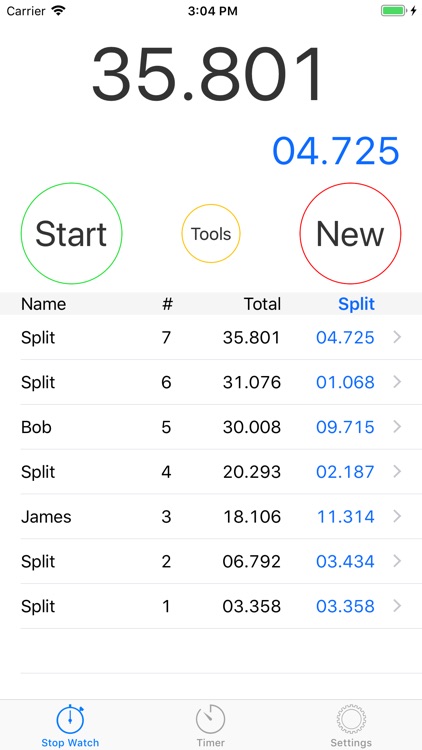The height and width of the screenshot is (750, 422).
Task: Open the yellow Tools button
Action: pos(211,233)
